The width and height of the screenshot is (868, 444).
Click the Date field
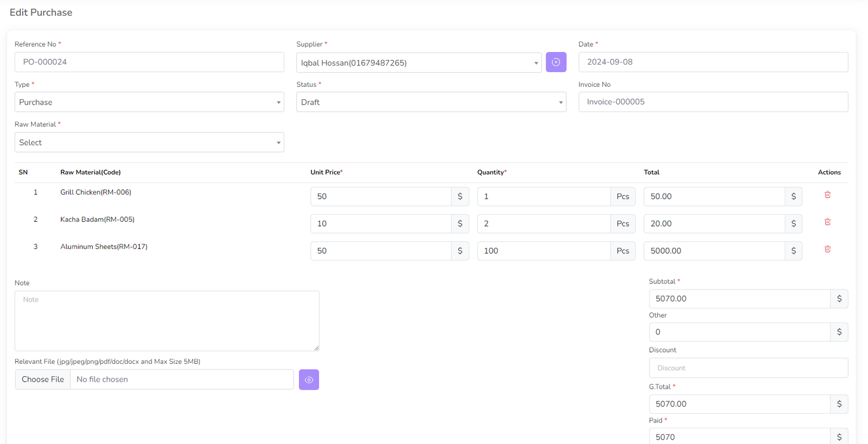pyautogui.click(x=713, y=62)
